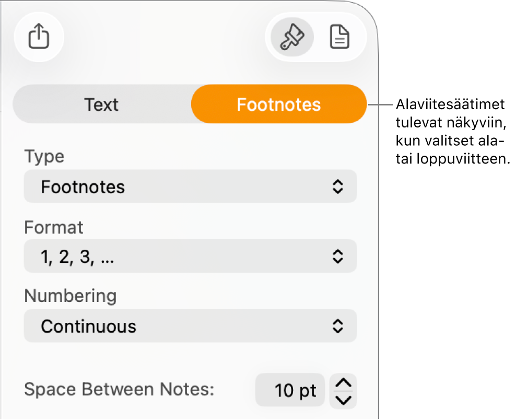Image resolution: width=516 pixels, height=420 pixels.
Task: Open the Type popup showing Footnotes
Action: click(x=190, y=186)
